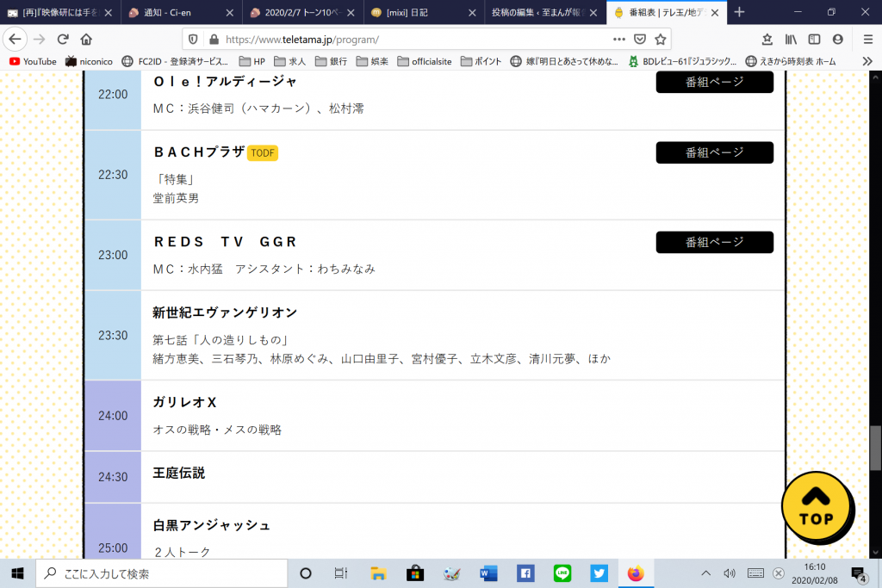
Task: Open Word from the taskbar
Action: 488,573
